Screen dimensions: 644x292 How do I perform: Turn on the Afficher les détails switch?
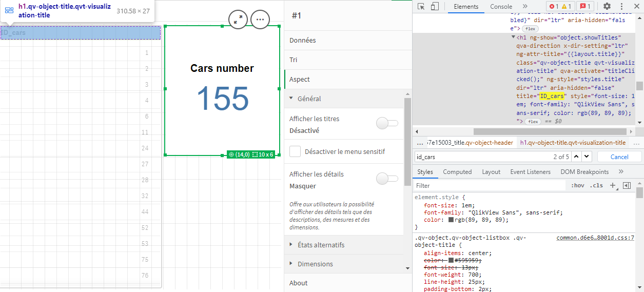[x=387, y=179]
